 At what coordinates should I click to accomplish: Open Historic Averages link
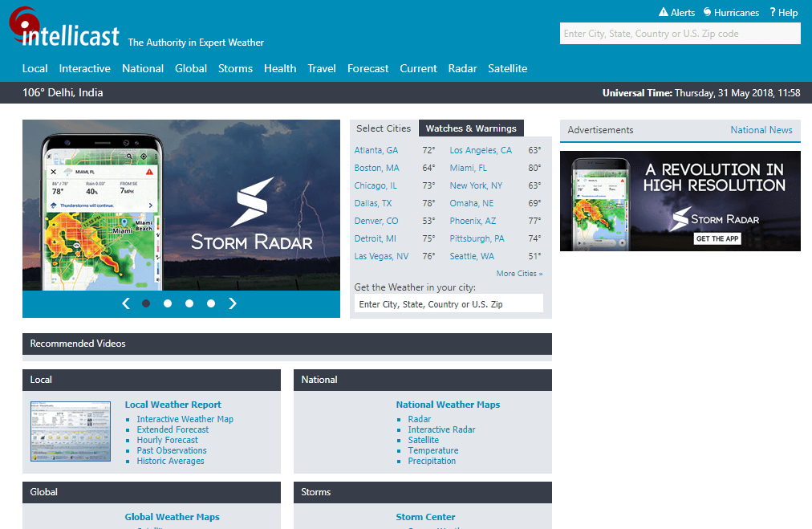click(x=170, y=461)
